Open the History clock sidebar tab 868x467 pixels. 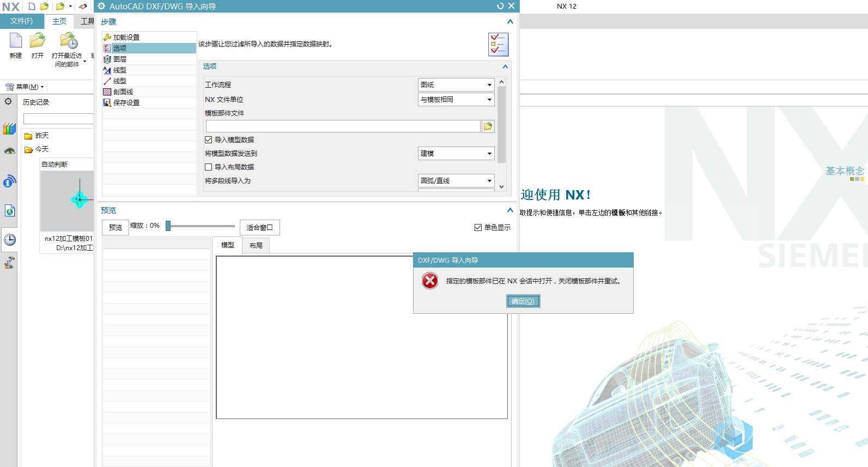(x=9, y=240)
